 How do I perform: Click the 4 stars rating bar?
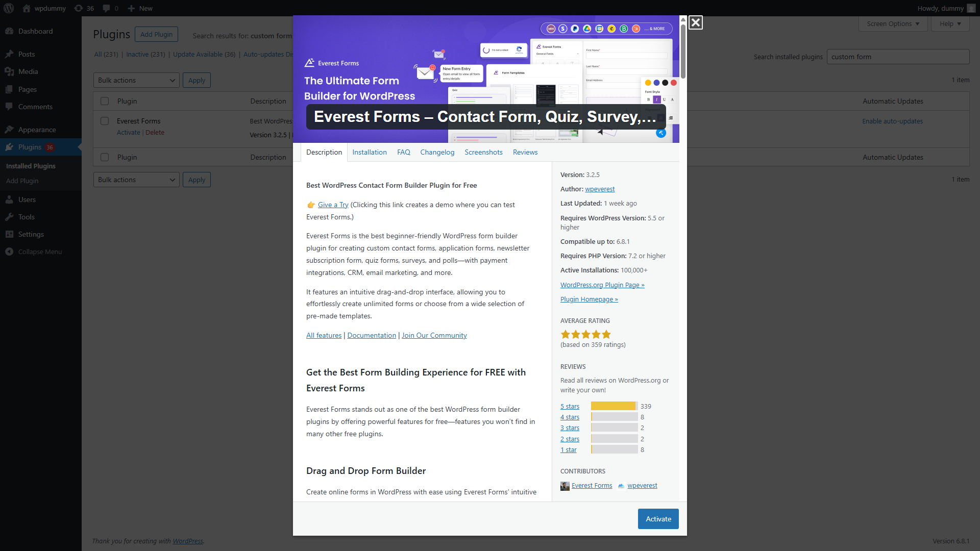615,417
